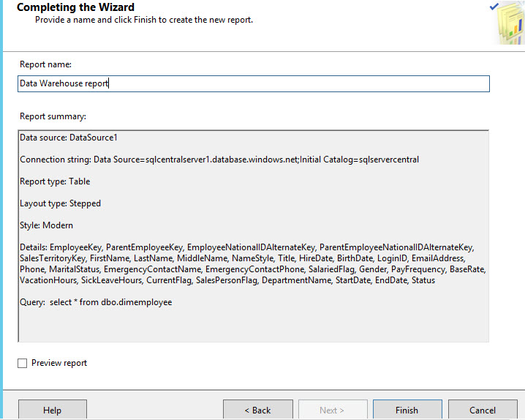525x420 pixels.
Task: Click the report wizard icon in header
Action: click(506, 22)
